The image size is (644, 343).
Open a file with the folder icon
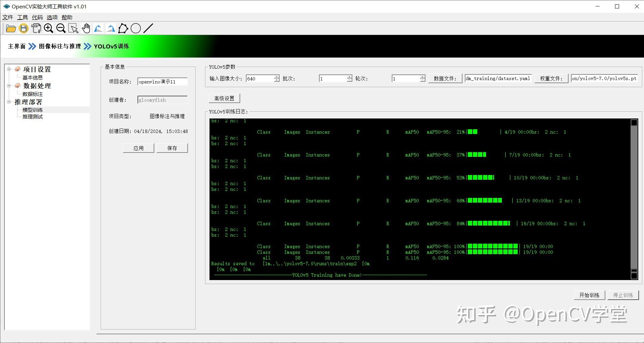tap(11, 28)
